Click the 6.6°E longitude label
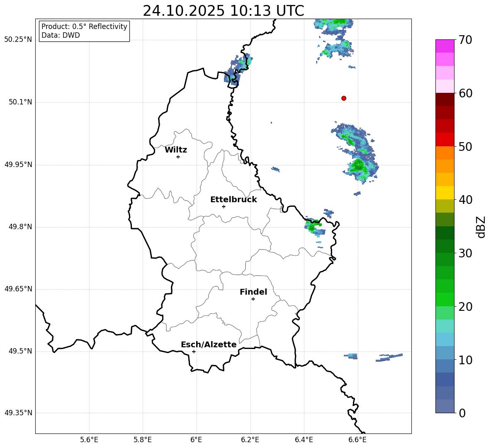Viewport: 491px width, 448px height. tap(357, 440)
